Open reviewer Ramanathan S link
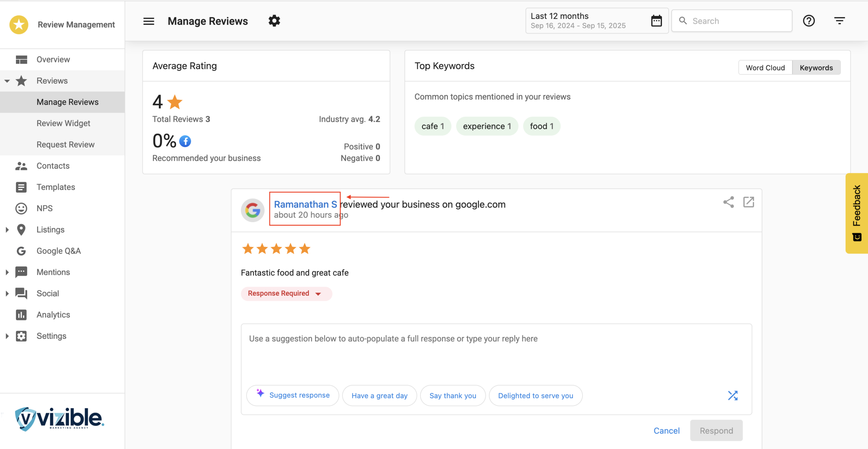868x449 pixels. coord(305,204)
